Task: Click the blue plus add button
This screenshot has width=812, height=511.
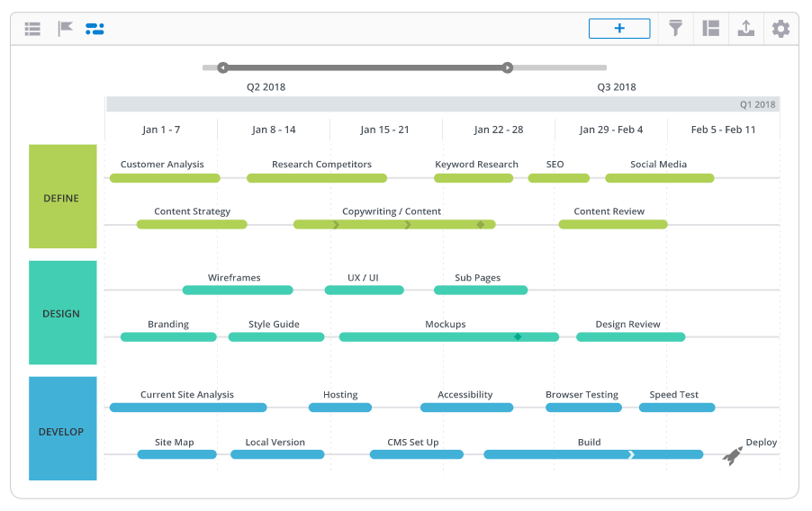Action: pyautogui.click(x=619, y=29)
